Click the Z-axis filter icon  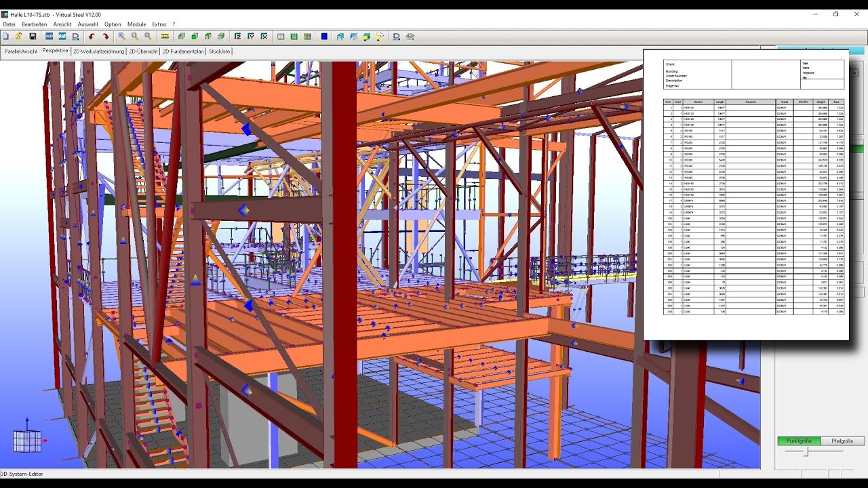238,36
